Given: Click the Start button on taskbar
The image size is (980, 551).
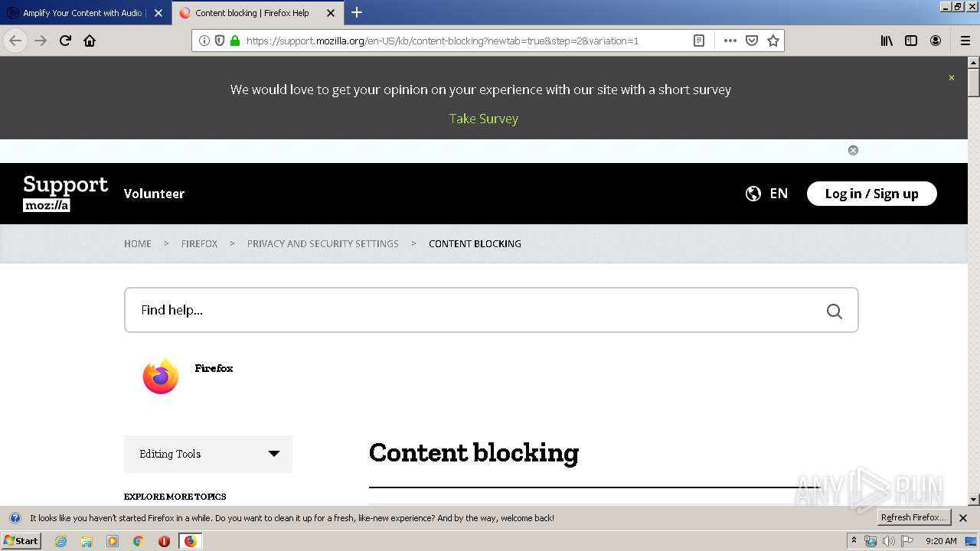Looking at the screenshot, I should click(21, 540).
